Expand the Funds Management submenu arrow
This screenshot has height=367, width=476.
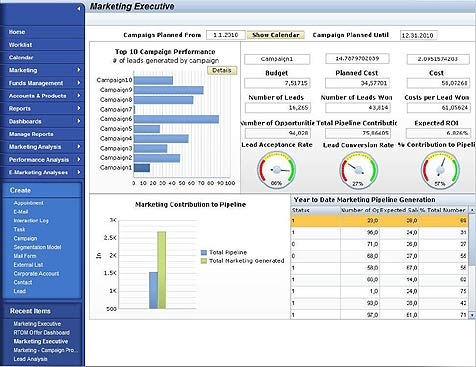[79, 83]
